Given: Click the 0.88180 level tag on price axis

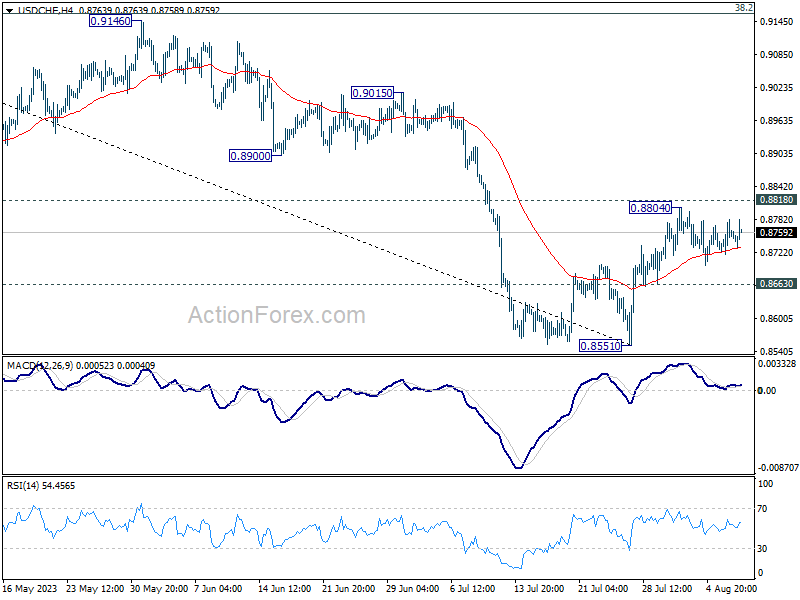Looking at the screenshot, I should tap(777, 199).
